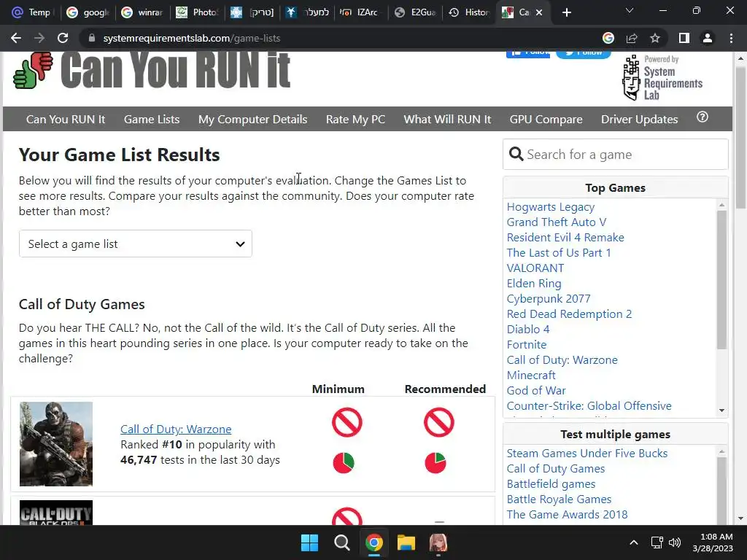Open Windows taskbar search
This screenshot has width=747, height=560.
[341, 542]
